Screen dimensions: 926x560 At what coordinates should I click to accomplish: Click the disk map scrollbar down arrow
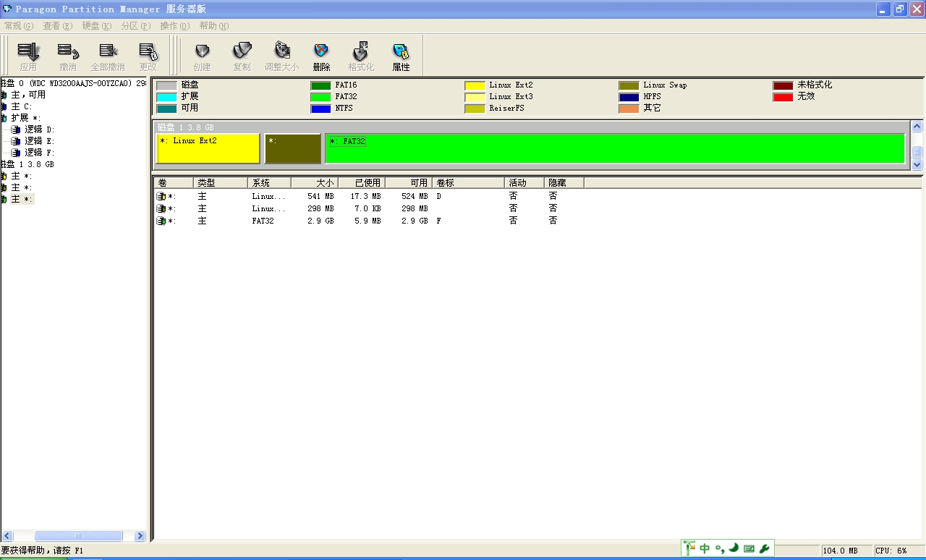point(917,164)
